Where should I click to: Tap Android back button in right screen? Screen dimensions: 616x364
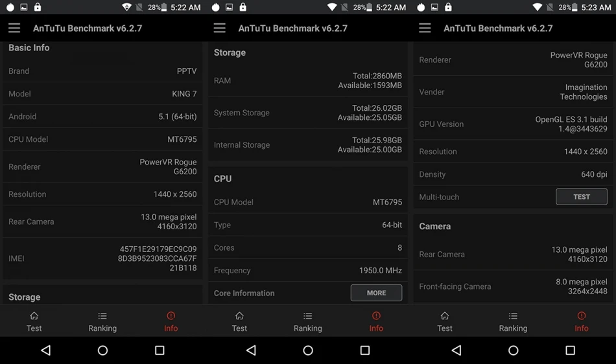point(456,350)
